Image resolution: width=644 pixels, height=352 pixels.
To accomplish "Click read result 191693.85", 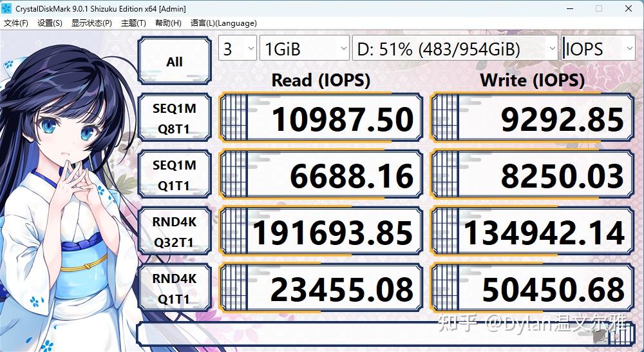I will click(321, 231).
